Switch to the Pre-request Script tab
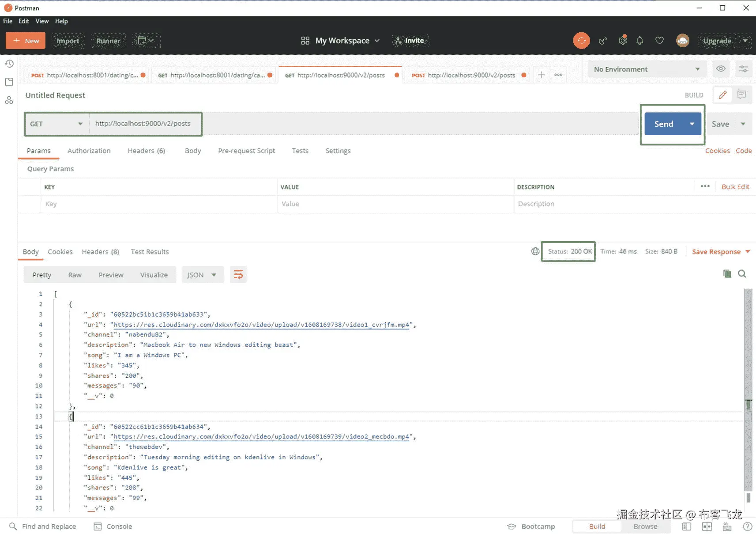The width and height of the screenshot is (756, 534). coord(246,151)
